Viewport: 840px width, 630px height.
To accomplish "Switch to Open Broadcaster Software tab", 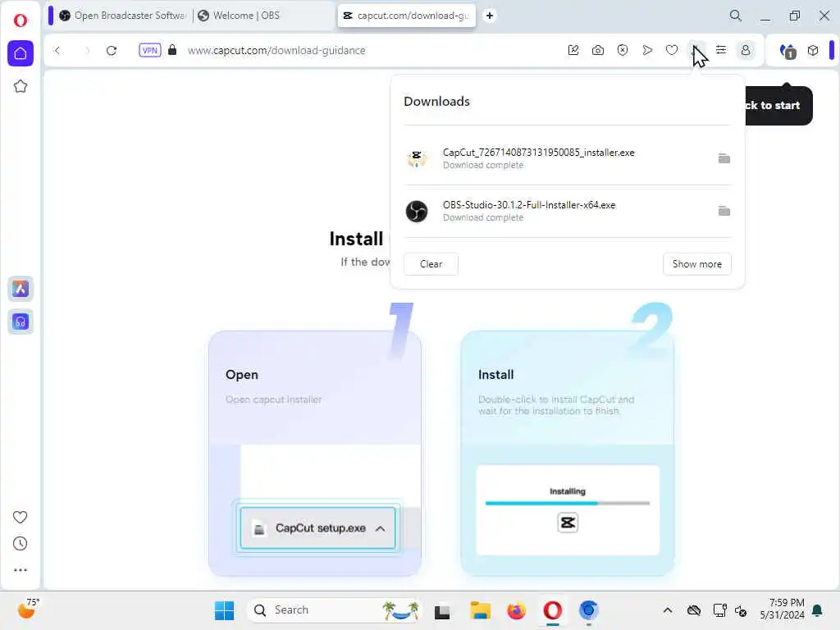I will pos(123,16).
